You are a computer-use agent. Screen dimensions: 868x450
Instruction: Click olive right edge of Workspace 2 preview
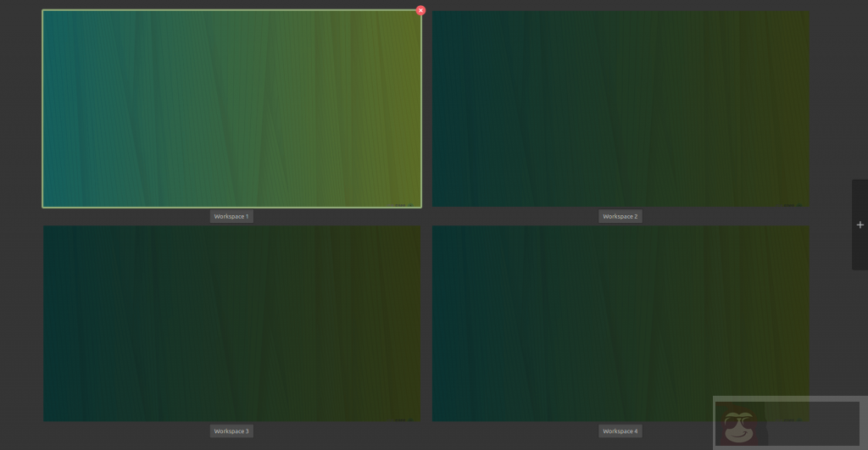(x=803, y=108)
